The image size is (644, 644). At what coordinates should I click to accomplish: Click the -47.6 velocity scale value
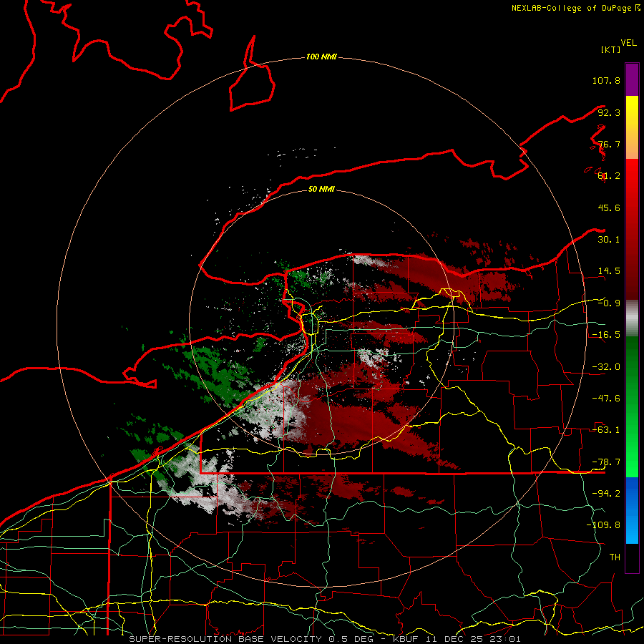click(606, 399)
